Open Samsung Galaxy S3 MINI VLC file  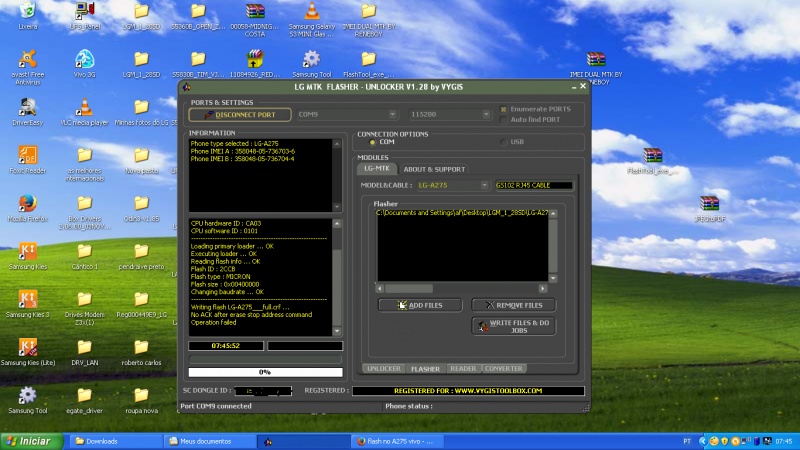(x=312, y=14)
